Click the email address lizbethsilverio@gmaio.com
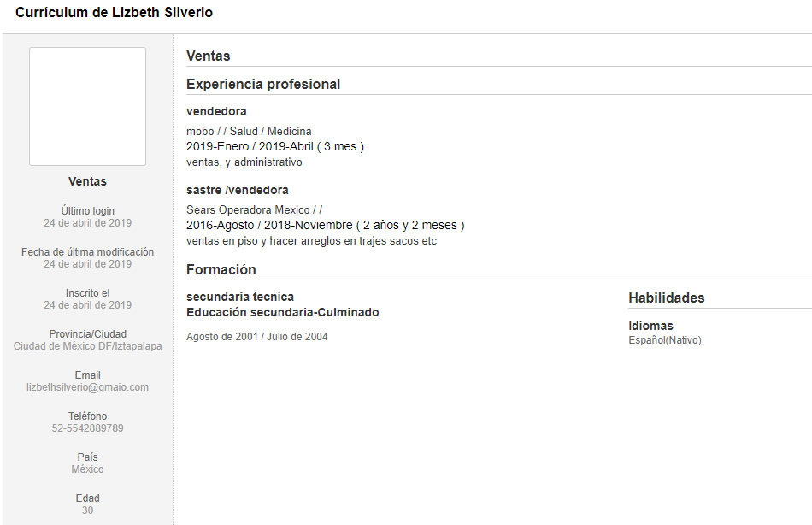Viewport: 812px width, 525px height. pyautogui.click(x=87, y=387)
